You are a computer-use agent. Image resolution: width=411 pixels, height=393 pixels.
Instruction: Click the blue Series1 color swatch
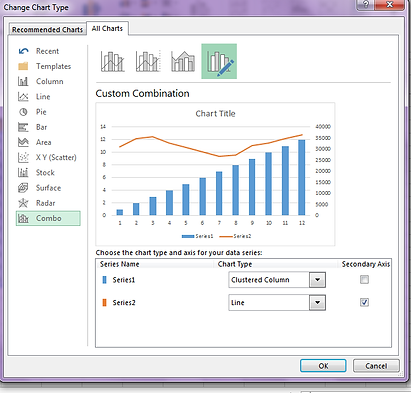[x=104, y=280]
